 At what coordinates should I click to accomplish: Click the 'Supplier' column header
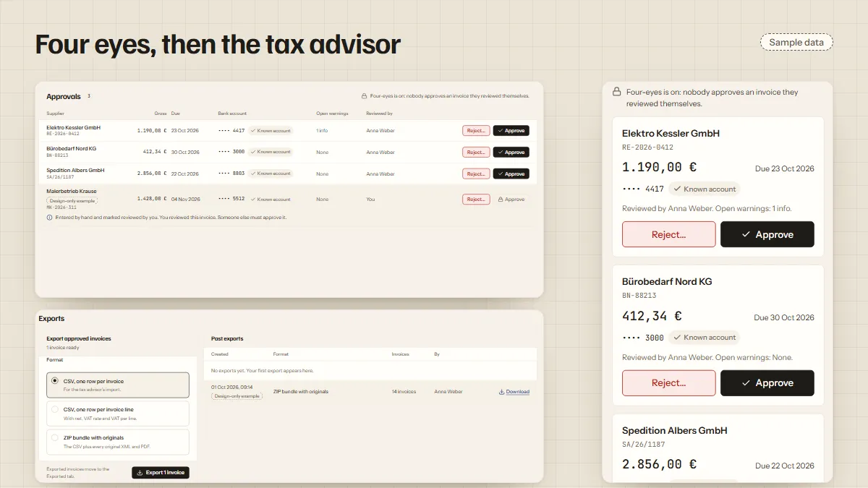[55, 114]
